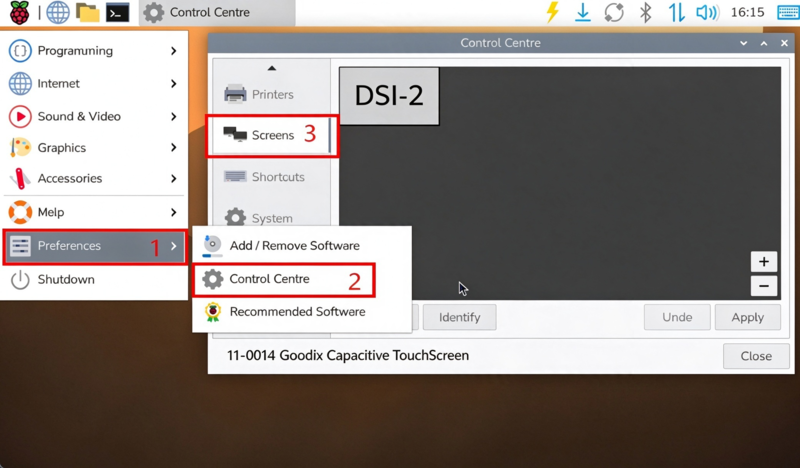Open the network up/down arrows tray icon
The image size is (800, 468).
pyautogui.click(x=677, y=12)
